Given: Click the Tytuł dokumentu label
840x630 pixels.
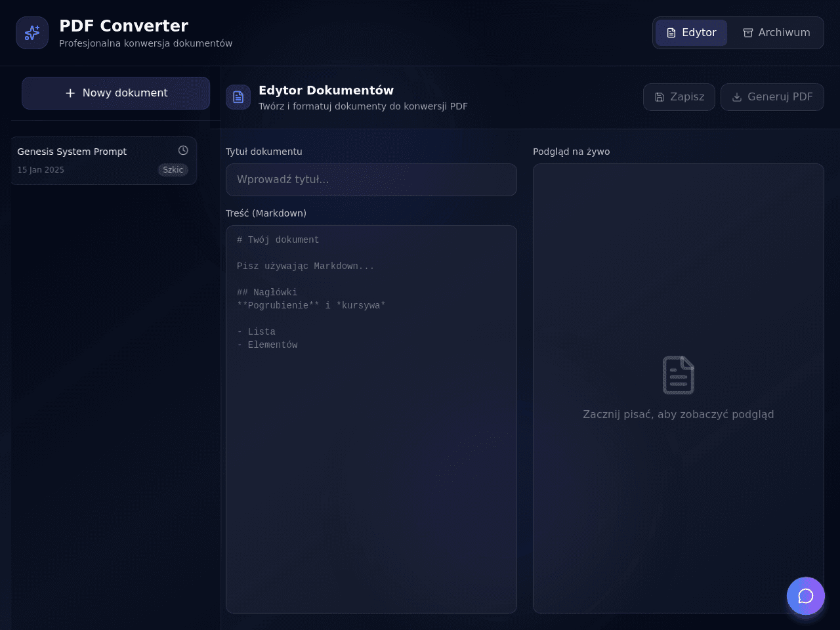Looking at the screenshot, I should (x=264, y=152).
